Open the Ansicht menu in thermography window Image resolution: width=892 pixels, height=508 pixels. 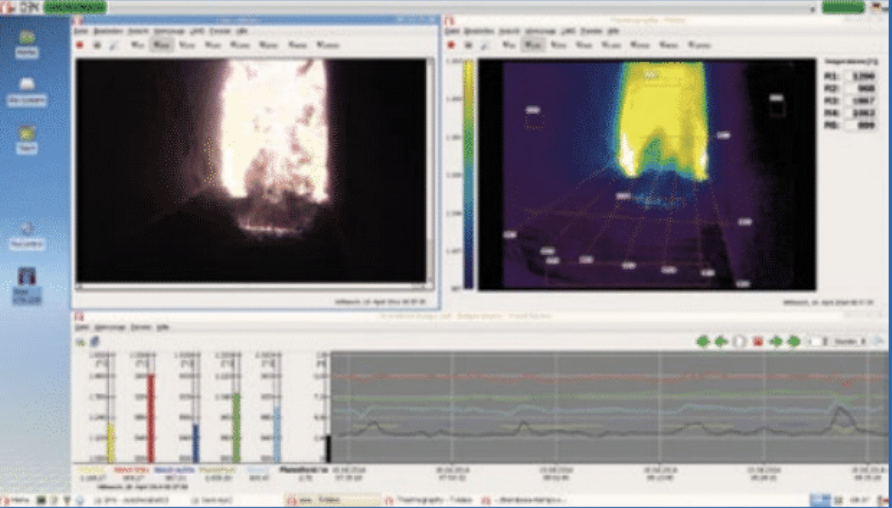(x=510, y=31)
